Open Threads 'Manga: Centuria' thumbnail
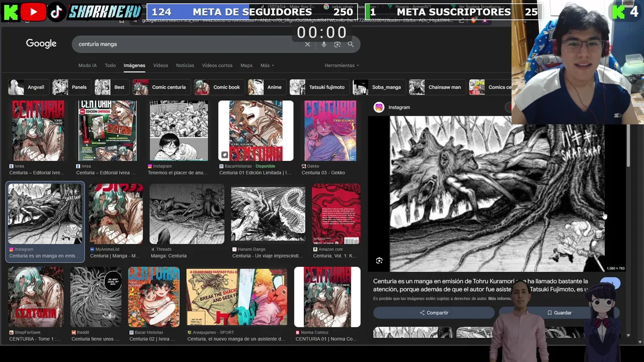The image size is (644, 362). tap(187, 214)
